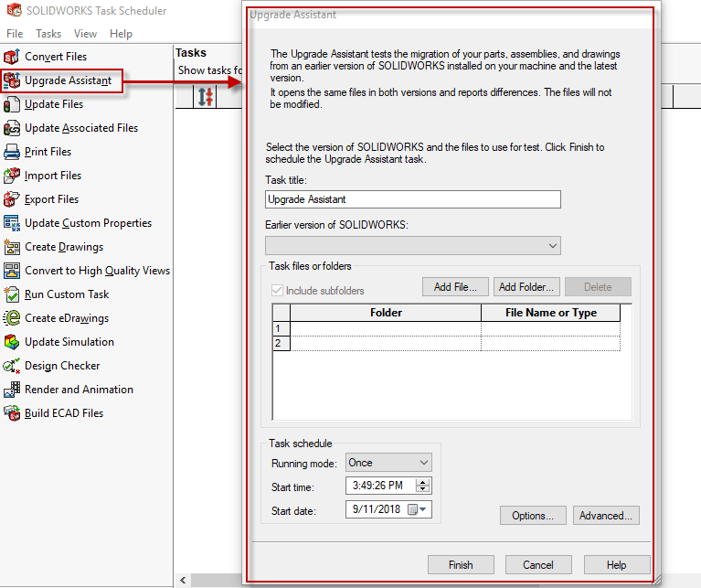Click the Update Custom Properties icon
This screenshot has width=701, height=588.
tap(12, 223)
